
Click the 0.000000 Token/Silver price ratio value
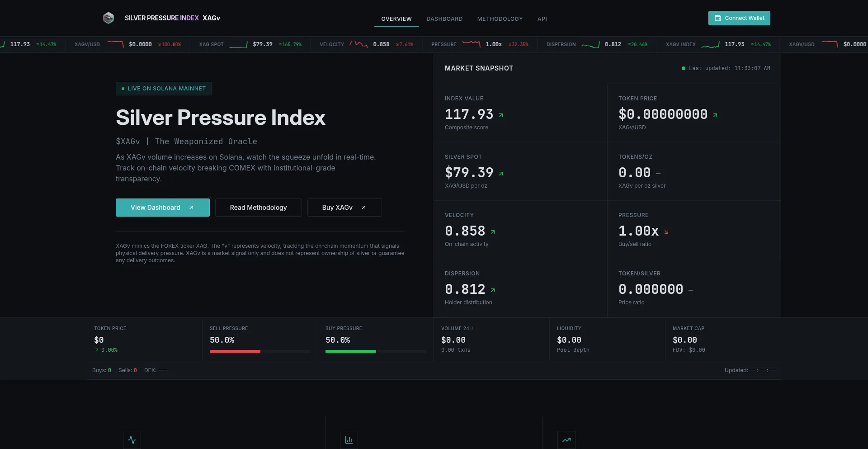(x=651, y=289)
